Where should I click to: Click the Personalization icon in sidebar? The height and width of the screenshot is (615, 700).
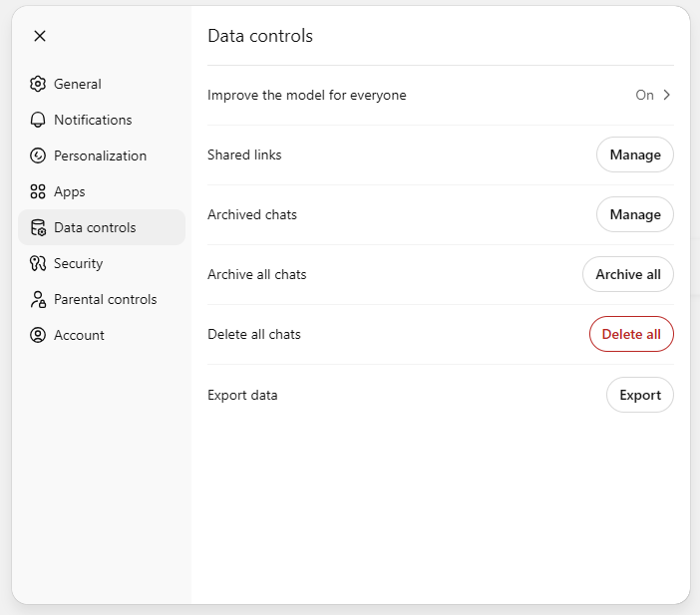coord(38,155)
